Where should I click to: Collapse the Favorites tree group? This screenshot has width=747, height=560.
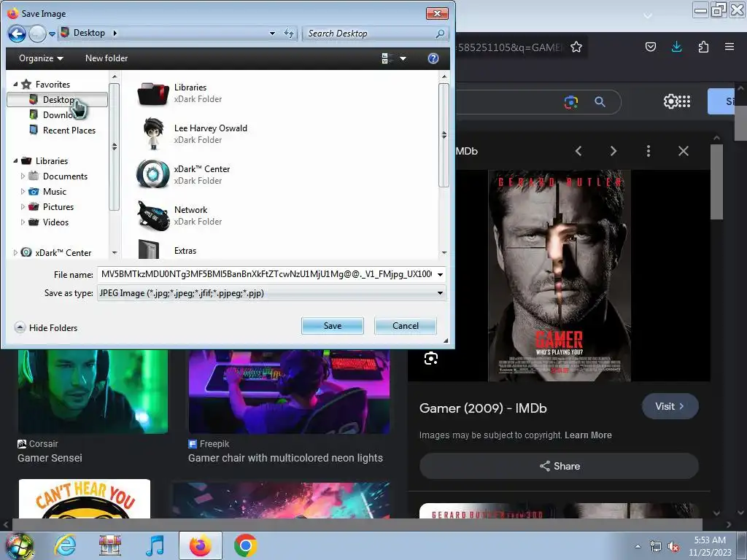pyautogui.click(x=15, y=85)
